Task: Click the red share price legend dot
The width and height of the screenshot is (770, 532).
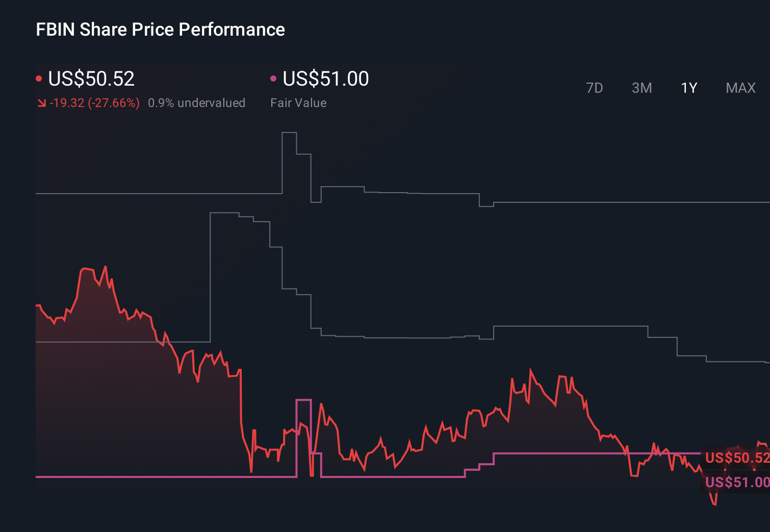Action: click(39, 78)
